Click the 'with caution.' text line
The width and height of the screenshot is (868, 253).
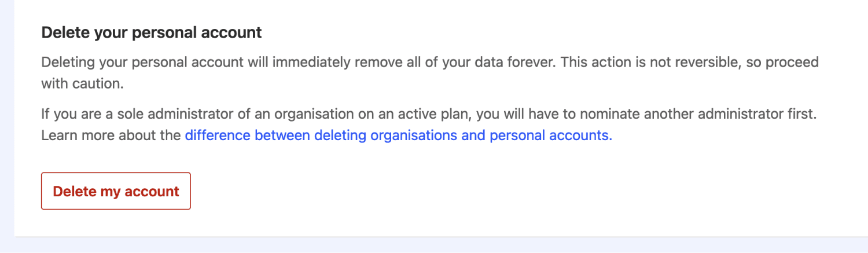click(x=82, y=84)
